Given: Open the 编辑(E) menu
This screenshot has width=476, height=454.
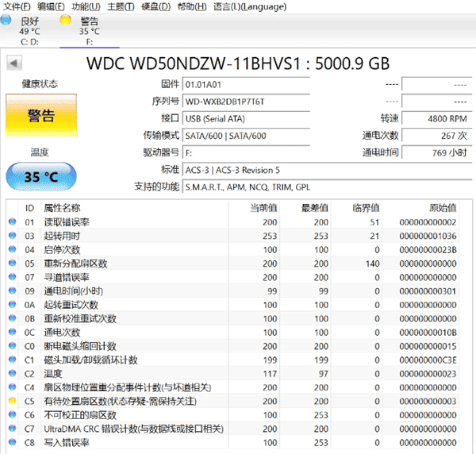Looking at the screenshot, I should pyautogui.click(x=51, y=6).
